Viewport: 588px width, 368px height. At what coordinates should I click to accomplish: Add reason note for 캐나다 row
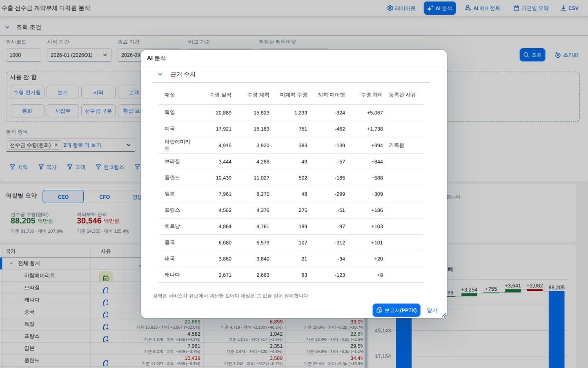click(x=106, y=303)
